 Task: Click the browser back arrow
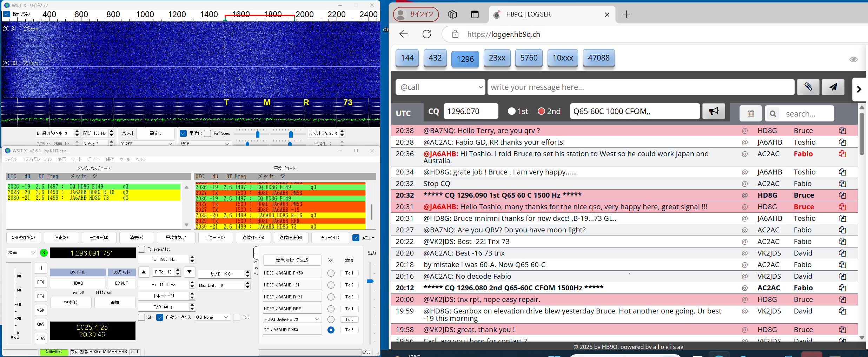coord(404,34)
